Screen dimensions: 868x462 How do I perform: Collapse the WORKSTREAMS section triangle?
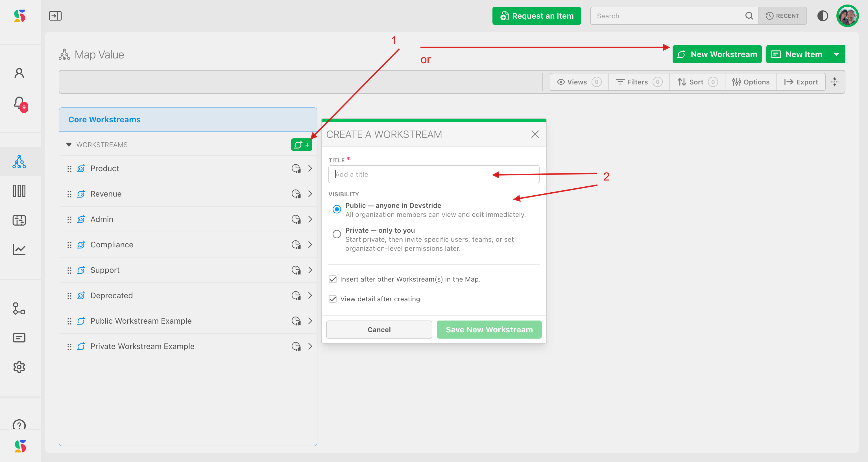pyautogui.click(x=69, y=145)
